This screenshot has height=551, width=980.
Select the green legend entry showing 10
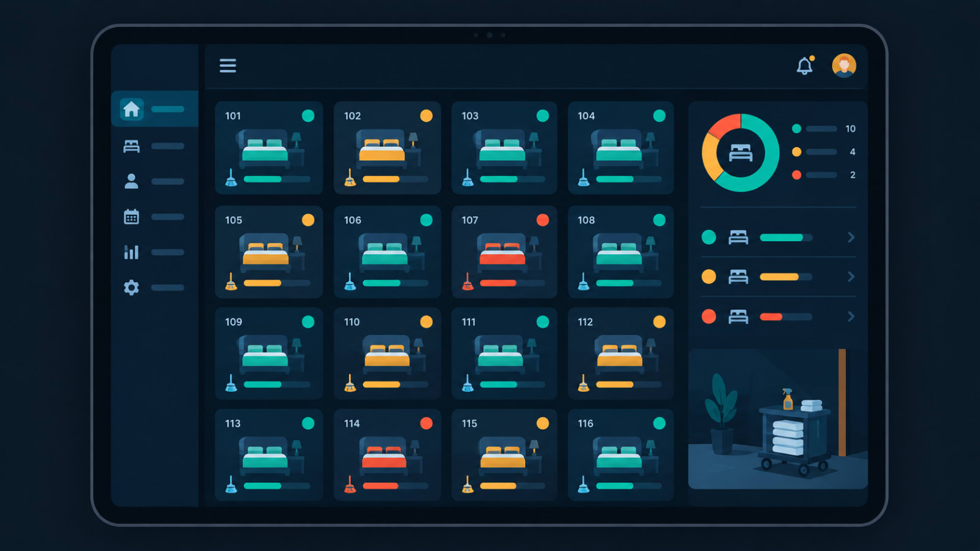pyautogui.click(x=824, y=129)
